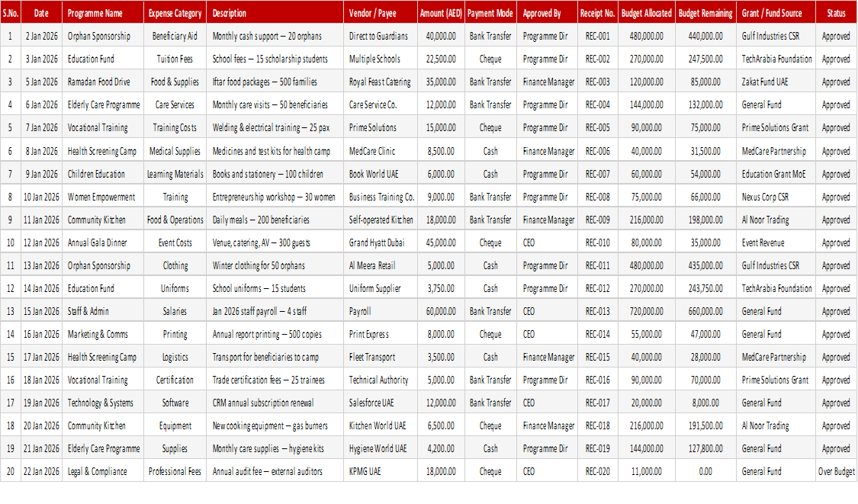Select the 'Technology & Systems' cell
Viewport: 858px width, 504px height.
point(102,403)
